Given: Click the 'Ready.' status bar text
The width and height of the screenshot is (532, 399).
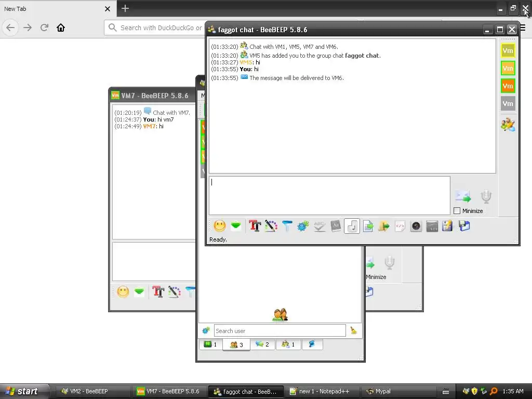Looking at the screenshot, I should click(x=218, y=240).
